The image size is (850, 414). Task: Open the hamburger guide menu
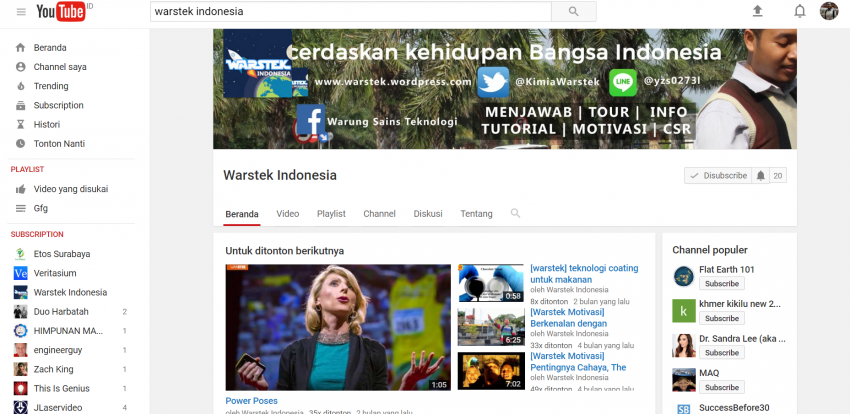[21, 12]
